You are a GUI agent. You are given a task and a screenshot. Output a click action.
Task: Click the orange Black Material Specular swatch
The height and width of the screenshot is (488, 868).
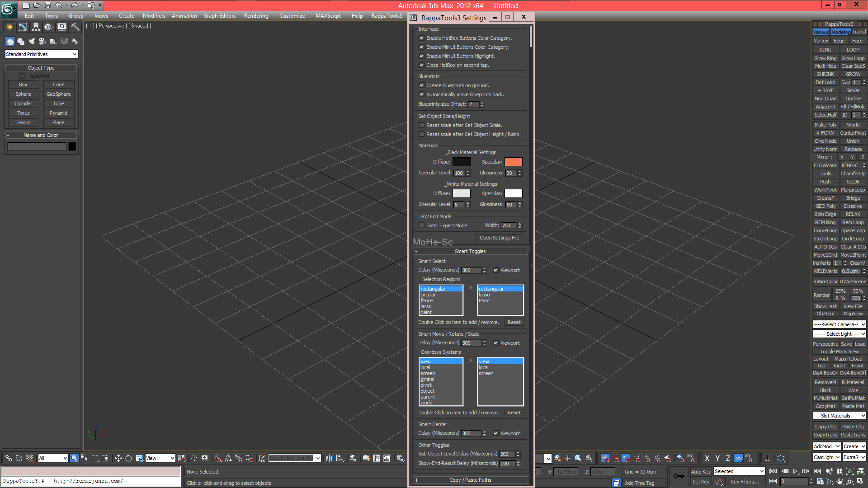pyautogui.click(x=513, y=162)
